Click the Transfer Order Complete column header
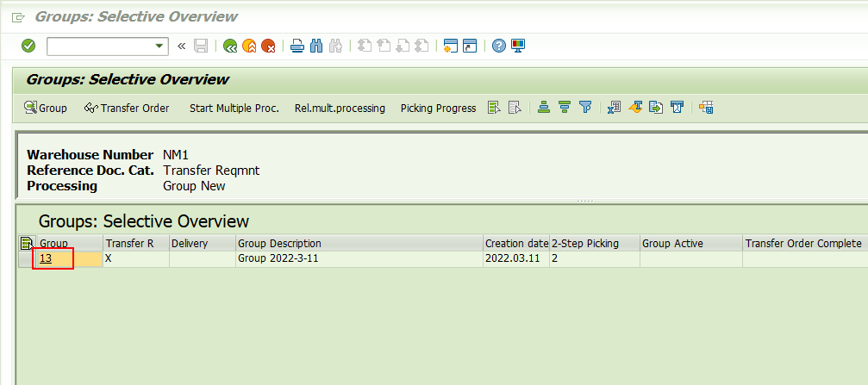Screen dimensions: 868x385 click(805, 244)
